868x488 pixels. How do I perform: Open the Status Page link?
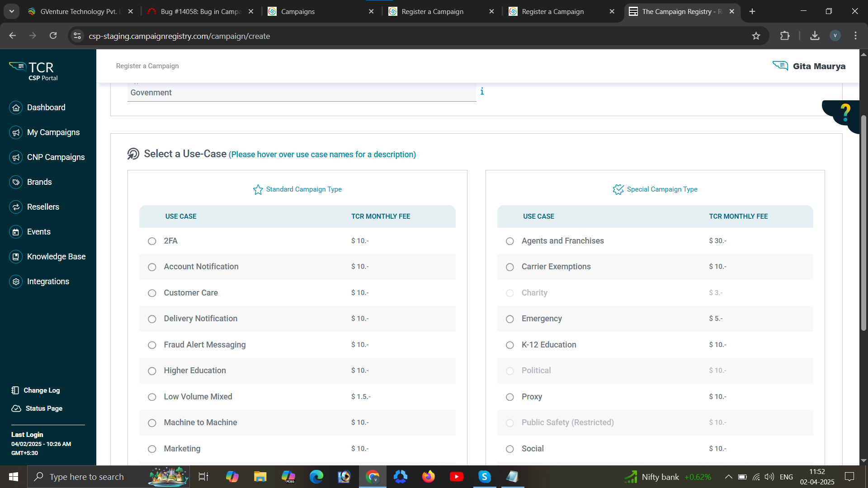coord(44,408)
